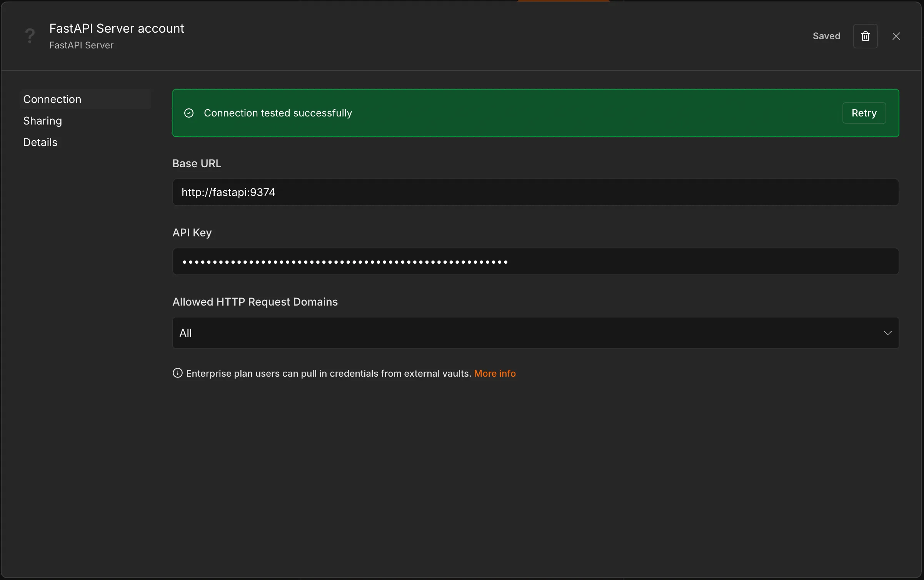Focus the API Key field
The width and height of the screenshot is (924, 580).
coord(535,261)
